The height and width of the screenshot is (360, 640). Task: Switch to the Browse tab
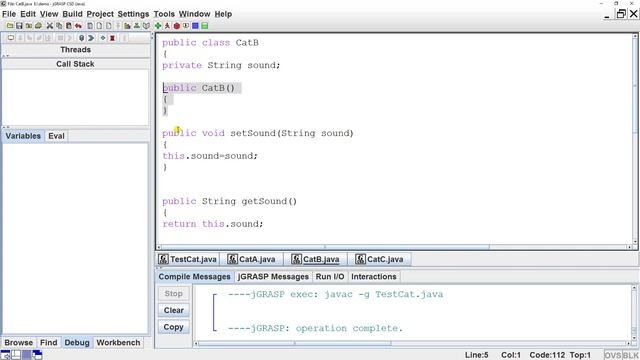pyautogui.click(x=18, y=342)
